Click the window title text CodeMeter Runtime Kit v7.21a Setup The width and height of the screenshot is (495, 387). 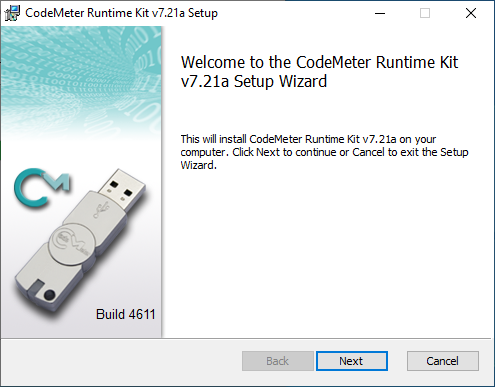pos(121,13)
